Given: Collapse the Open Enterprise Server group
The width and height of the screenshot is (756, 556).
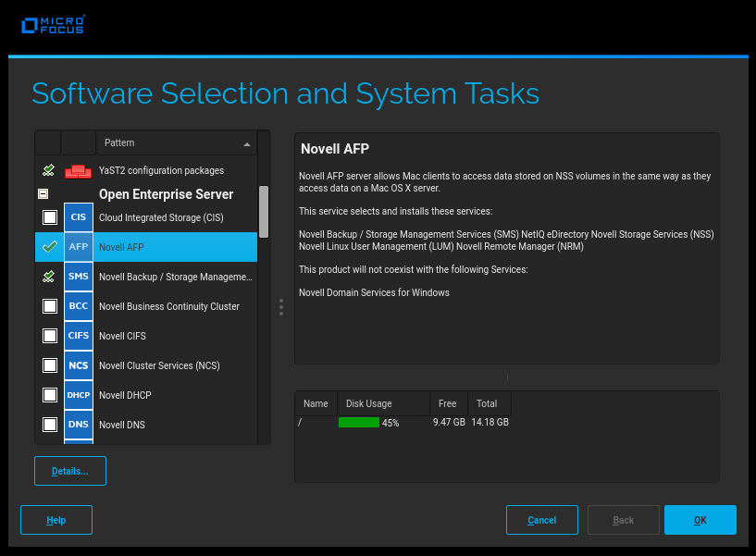Looking at the screenshot, I should [43, 194].
